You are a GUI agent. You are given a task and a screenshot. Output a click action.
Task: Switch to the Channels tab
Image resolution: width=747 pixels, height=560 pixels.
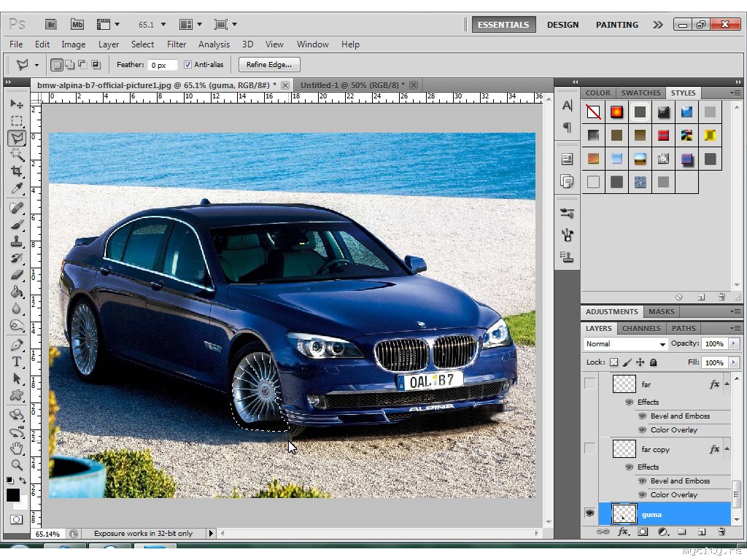(641, 329)
